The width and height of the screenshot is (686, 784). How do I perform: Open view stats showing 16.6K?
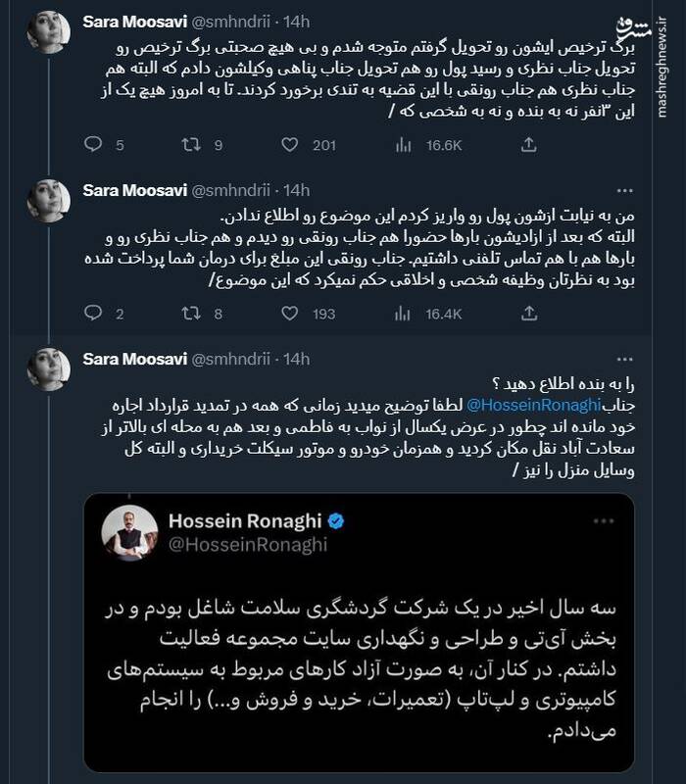403,145
